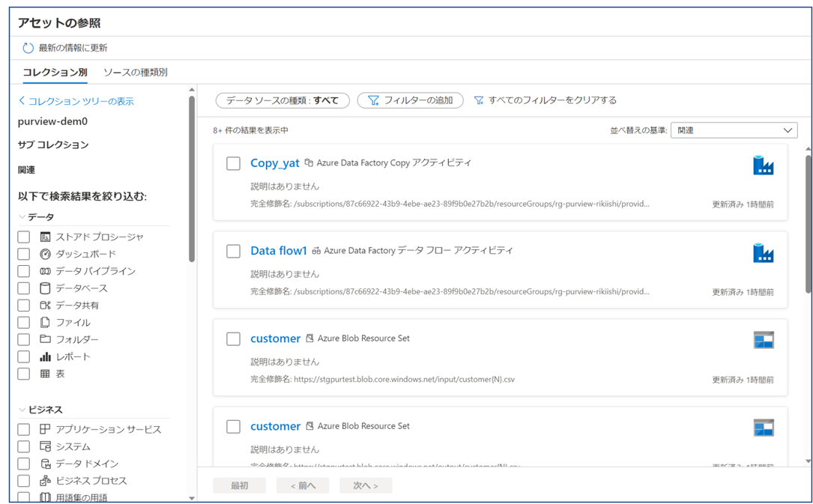Open the Data flow1 asset link
Image resolution: width=813 pixels, height=504 pixels.
click(279, 251)
